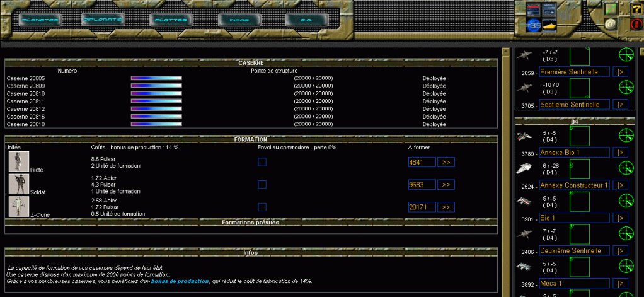
Task: Expand the Septieme Sentinelle fleet arrow
Action: click(620, 104)
